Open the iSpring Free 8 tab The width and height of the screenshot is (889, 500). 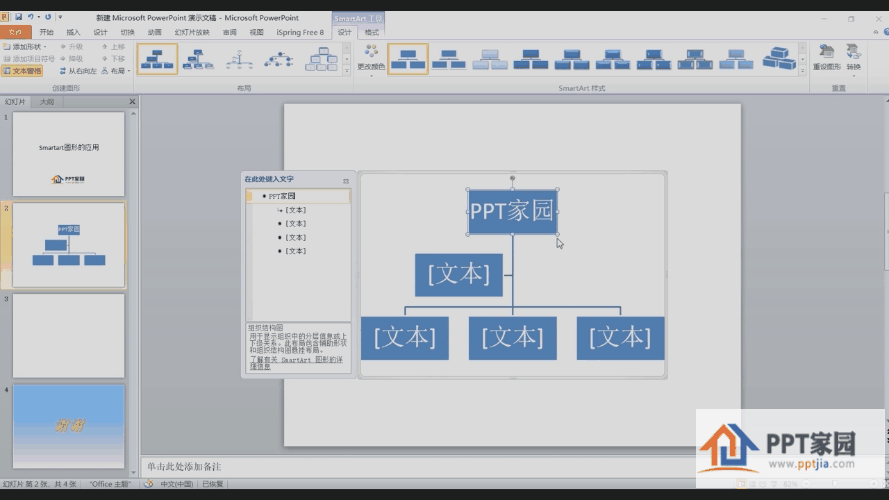[x=300, y=32]
